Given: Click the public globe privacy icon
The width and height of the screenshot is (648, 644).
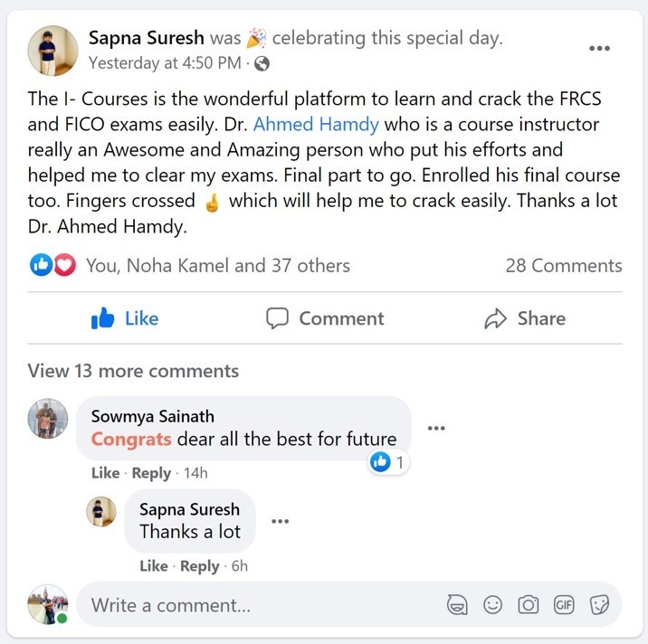Looking at the screenshot, I should click(x=262, y=63).
